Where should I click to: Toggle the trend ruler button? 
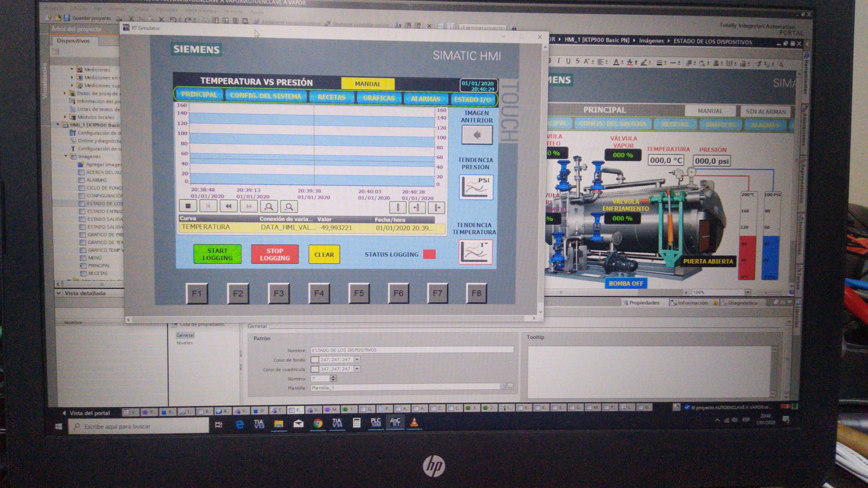point(398,207)
